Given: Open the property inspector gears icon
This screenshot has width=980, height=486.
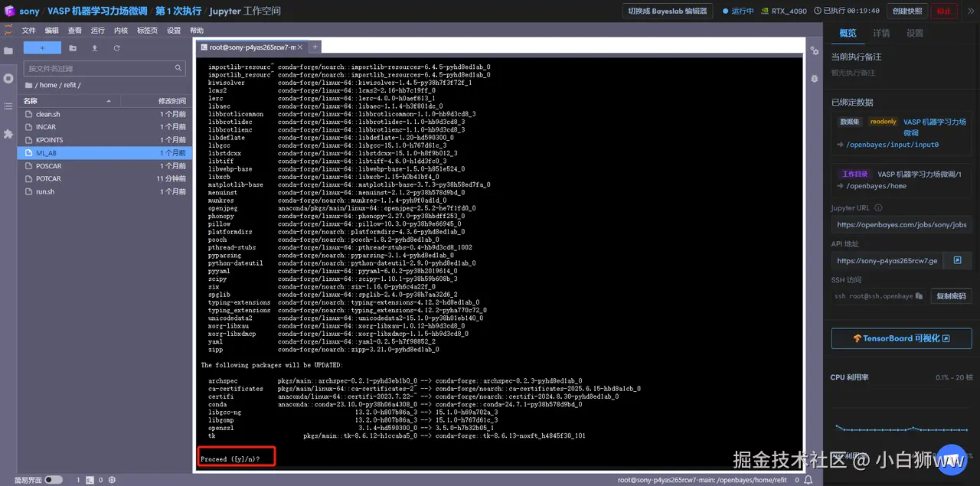Looking at the screenshot, I should coord(815,51).
